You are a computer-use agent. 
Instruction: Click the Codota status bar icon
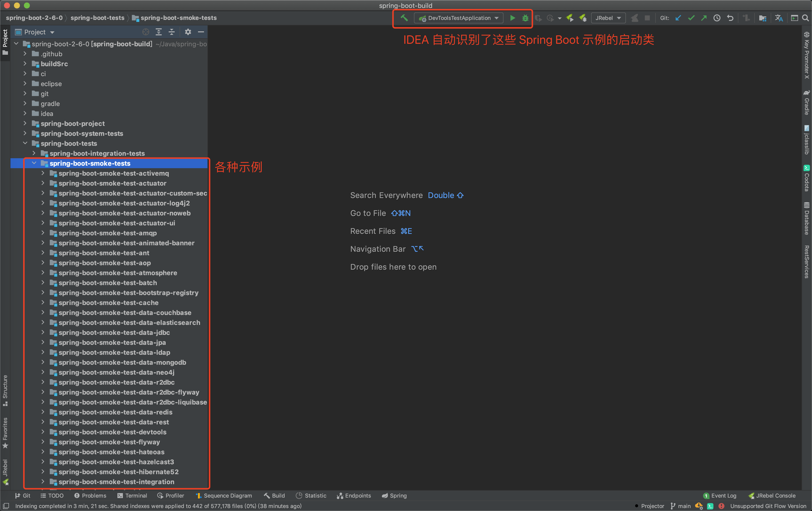(x=710, y=506)
